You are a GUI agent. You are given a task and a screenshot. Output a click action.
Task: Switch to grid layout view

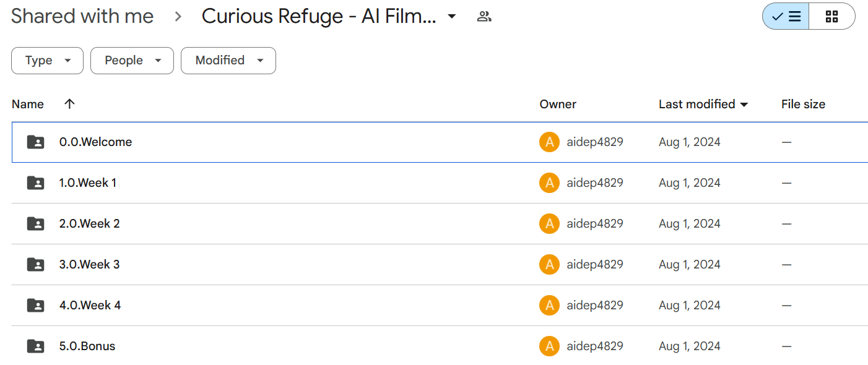click(831, 17)
